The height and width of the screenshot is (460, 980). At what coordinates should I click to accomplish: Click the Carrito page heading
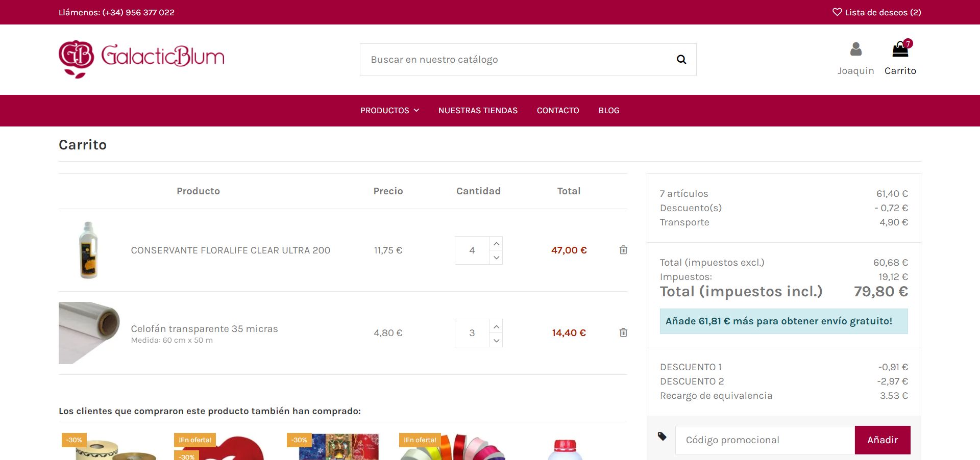(83, 145)
